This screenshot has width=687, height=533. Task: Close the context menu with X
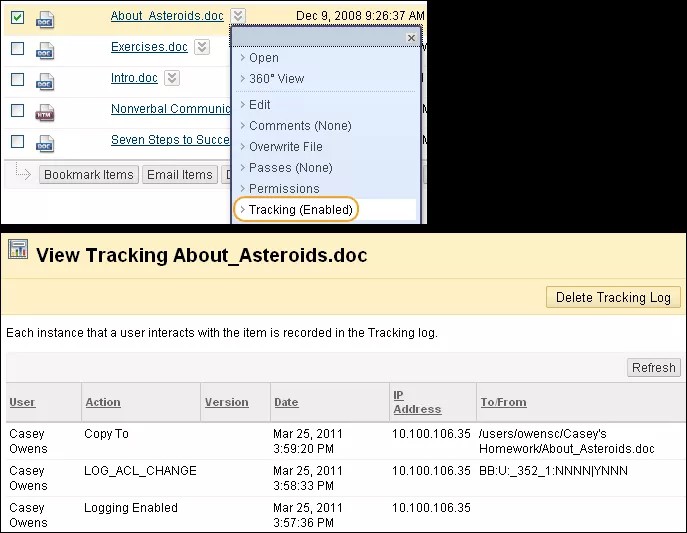tap(411, 38)
